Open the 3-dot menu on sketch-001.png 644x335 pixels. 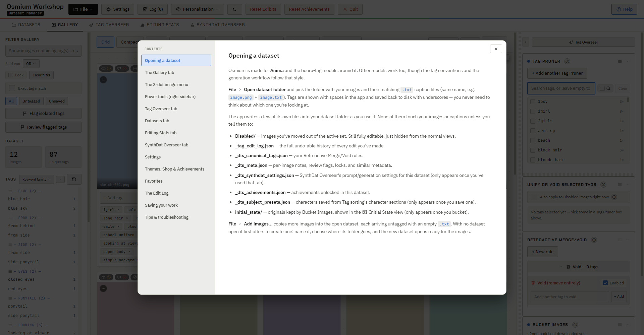coord(103,80)
